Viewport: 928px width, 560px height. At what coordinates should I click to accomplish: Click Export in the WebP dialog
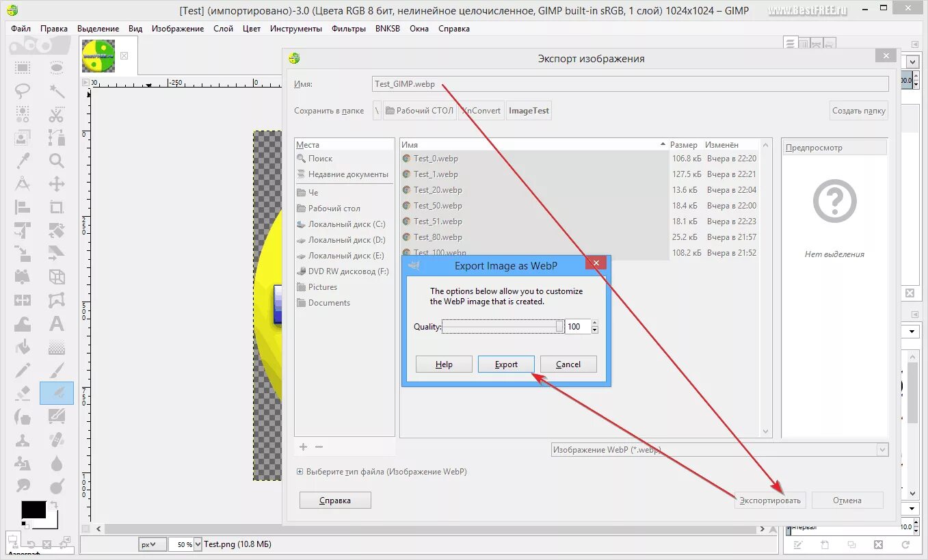click(506, 364)
